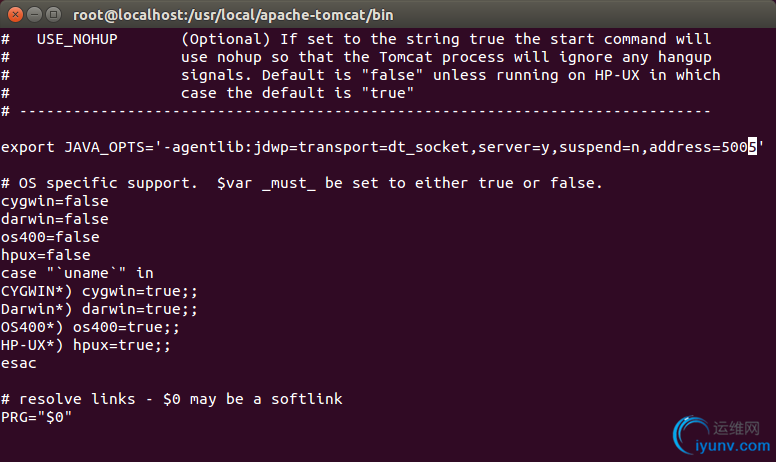Image resolution: width=776 pixels, height=462 pixels.
Task: Click the case "`uname`" in statement
Action: click(78, 273)
